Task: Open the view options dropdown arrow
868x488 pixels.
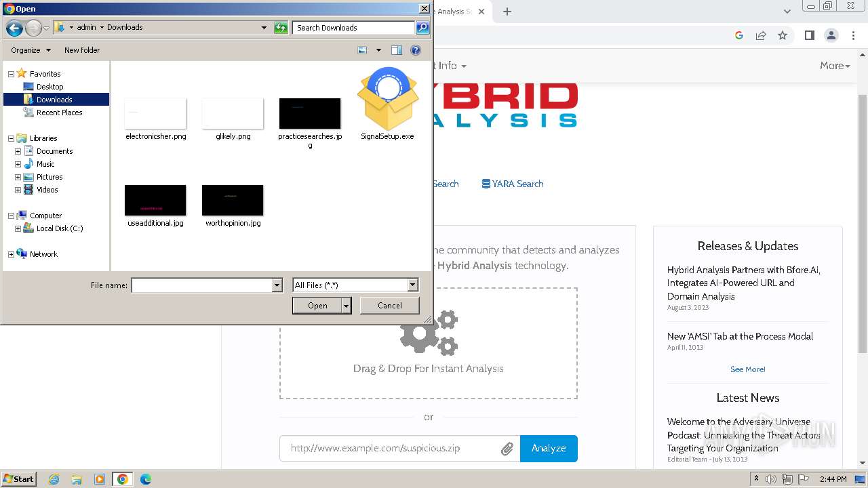Action: click(x=378, y=50)
